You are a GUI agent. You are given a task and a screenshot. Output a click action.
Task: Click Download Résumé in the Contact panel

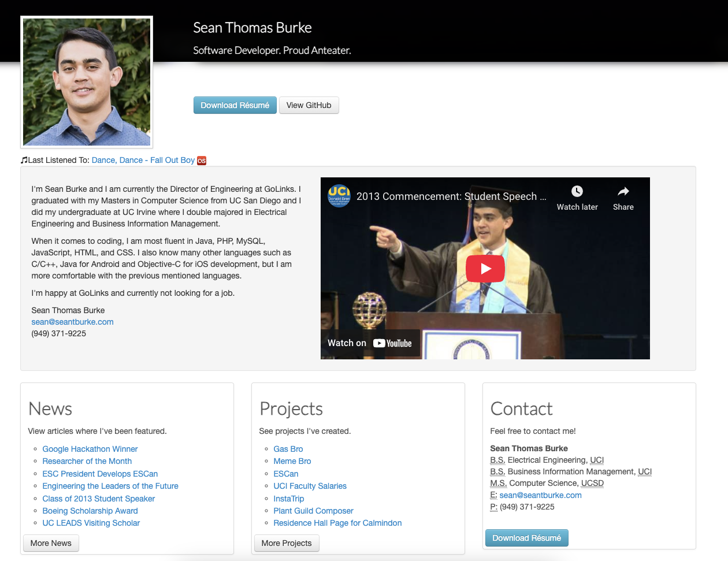pos(526,537)
